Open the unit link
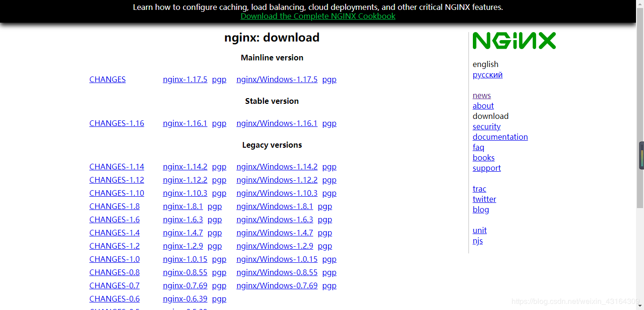This screenshot has width=644, height=310. point(479,230)
